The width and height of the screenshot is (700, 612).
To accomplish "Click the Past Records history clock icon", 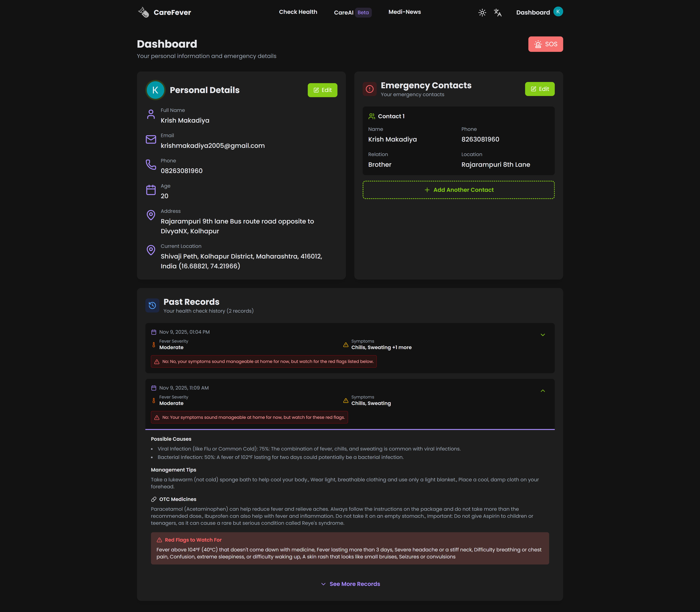I will (152, 305).
